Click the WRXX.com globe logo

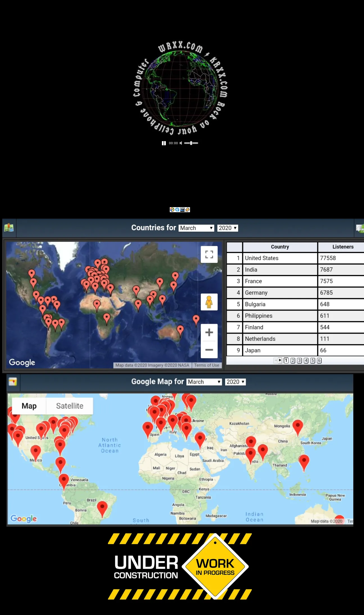(x=180, y=89)
